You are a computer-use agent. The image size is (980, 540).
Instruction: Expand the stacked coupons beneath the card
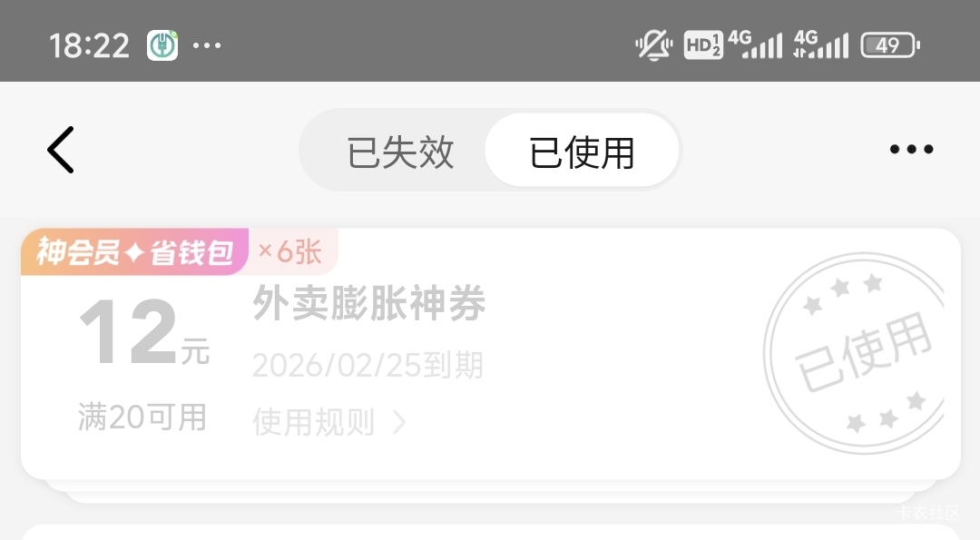(491, 491)
